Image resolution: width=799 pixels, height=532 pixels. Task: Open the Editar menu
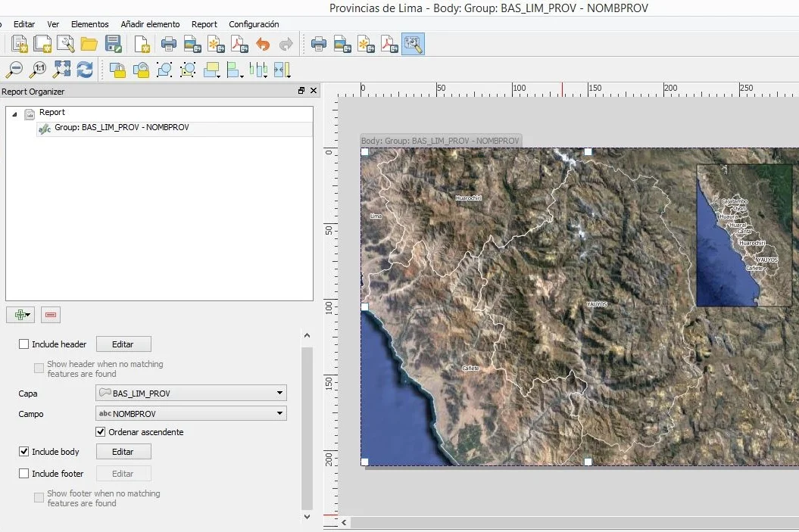pyautogui.click(x=24, y=24)
